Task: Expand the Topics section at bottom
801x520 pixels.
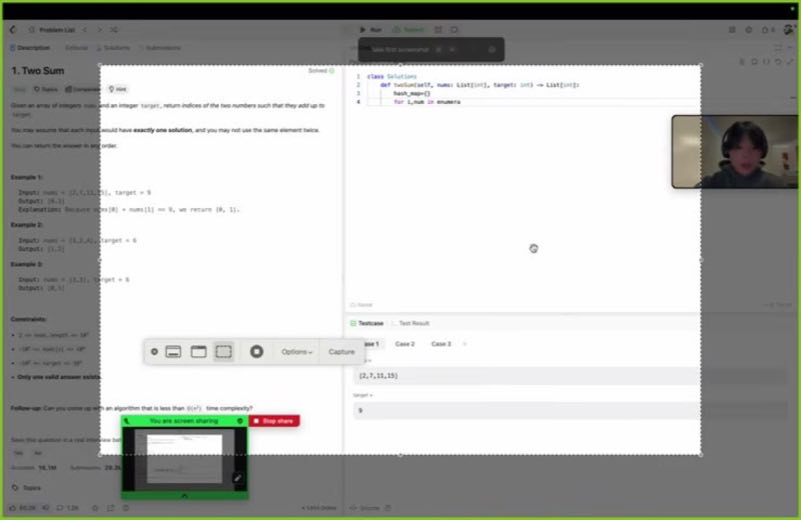Action: 27,488
